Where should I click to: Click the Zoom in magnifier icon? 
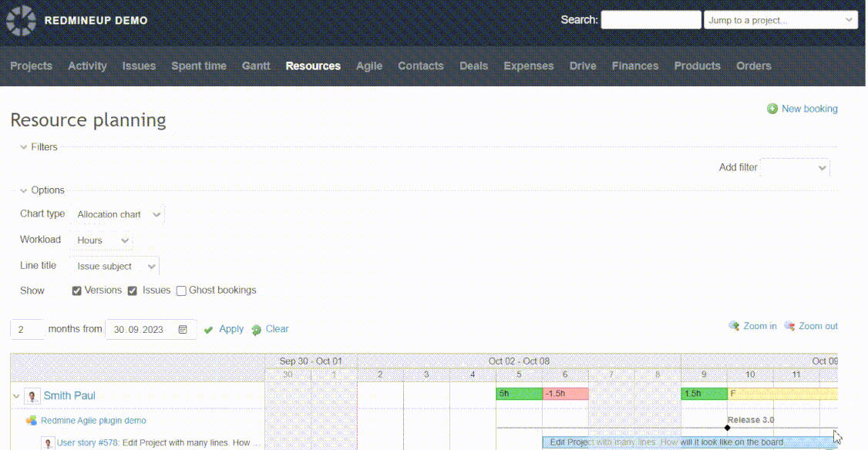(734, 327)
